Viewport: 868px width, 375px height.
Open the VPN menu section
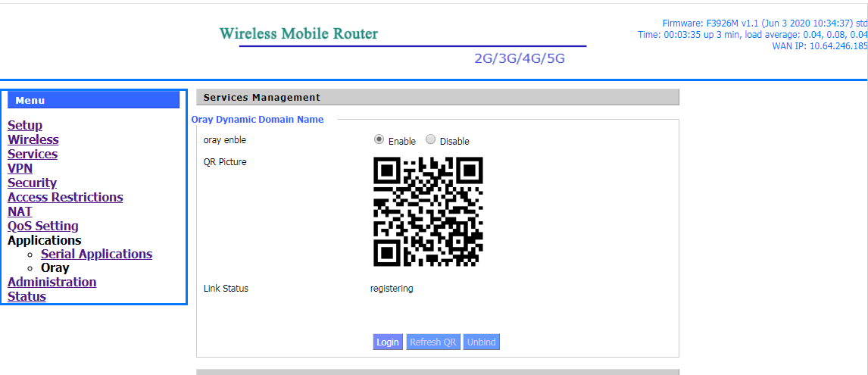(20, 168)
